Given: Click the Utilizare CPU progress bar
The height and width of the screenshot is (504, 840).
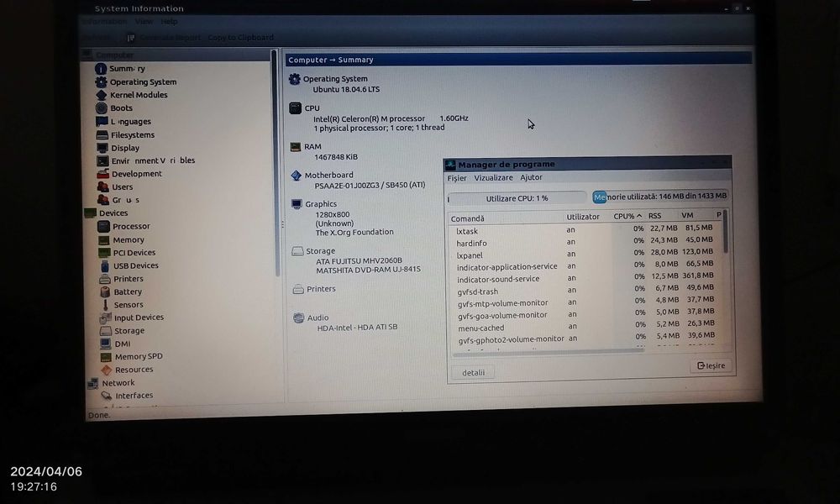Looking at the screenshot, I should 517,198.
